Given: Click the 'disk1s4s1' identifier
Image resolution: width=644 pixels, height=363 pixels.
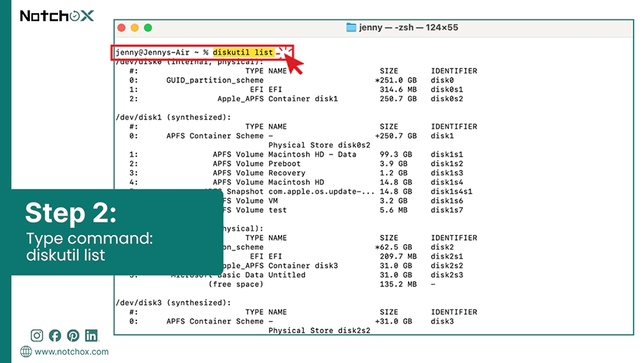Looking at the screenshot, I should tap(451, 192).
